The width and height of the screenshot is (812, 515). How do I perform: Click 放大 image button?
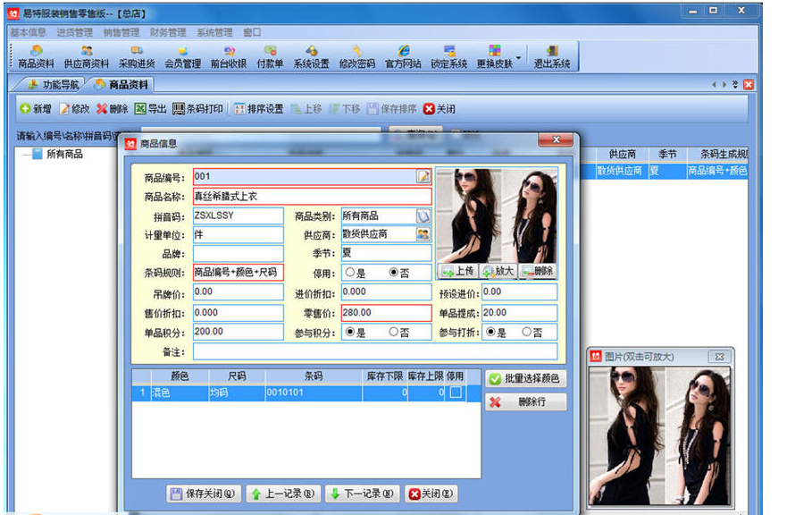[x=498, y=271]
